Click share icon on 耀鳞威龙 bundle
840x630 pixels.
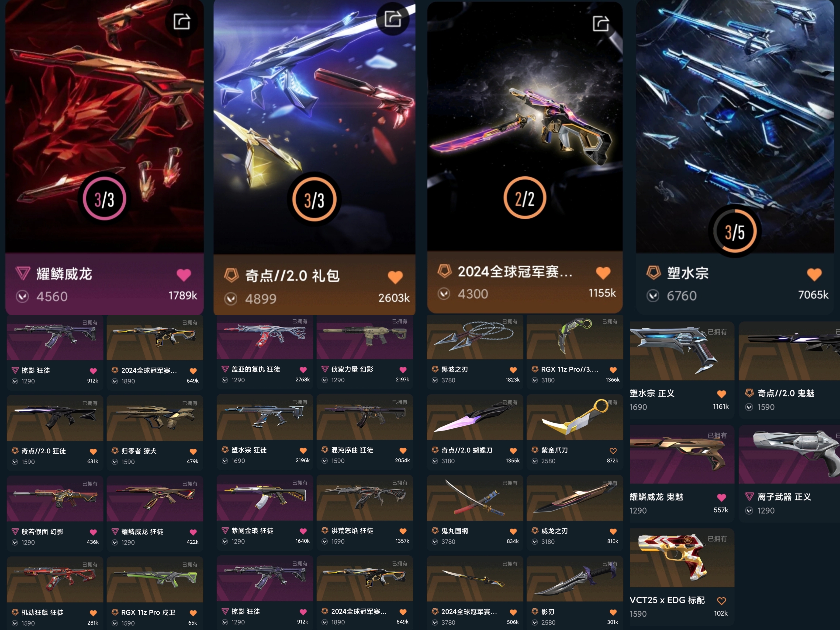coord(182,21)
